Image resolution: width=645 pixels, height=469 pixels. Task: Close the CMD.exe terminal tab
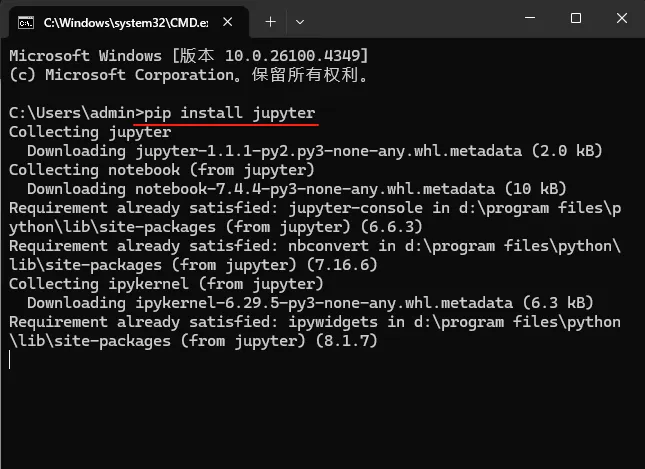click(x=227, y=22)
